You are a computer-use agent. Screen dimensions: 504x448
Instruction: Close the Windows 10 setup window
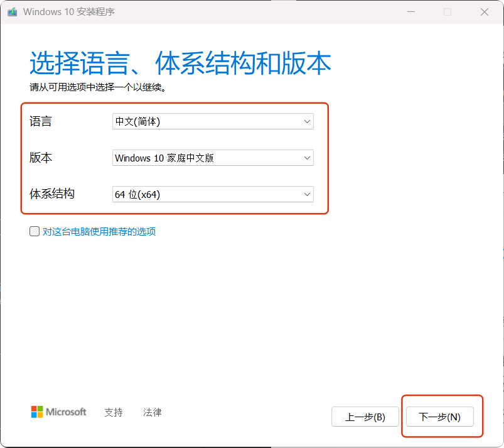click(484, 12)
